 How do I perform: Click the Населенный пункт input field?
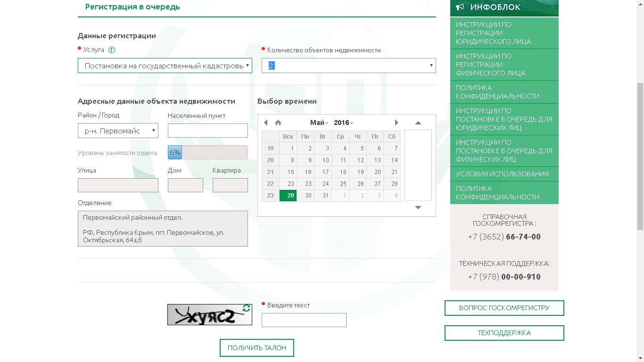point(208,131)
